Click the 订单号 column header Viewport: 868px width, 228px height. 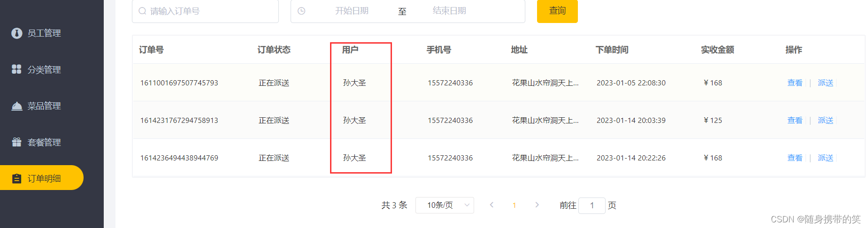(x=151, y=50)
